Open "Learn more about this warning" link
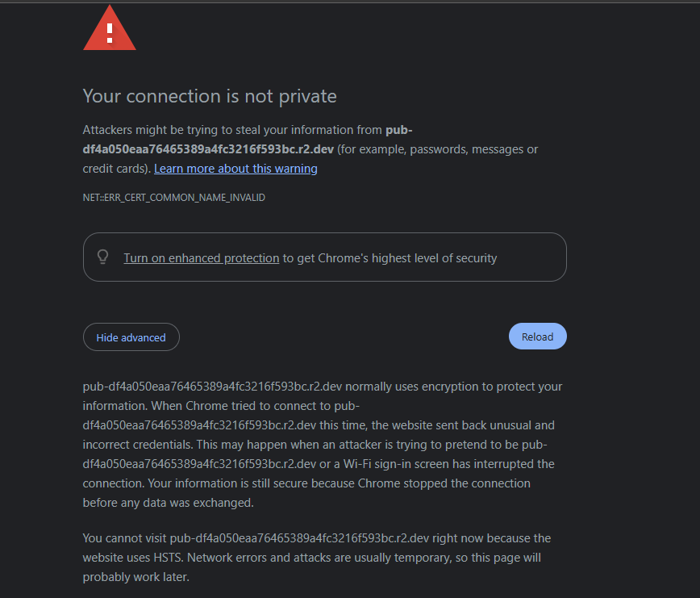700x598 pixels. [235, 168]
